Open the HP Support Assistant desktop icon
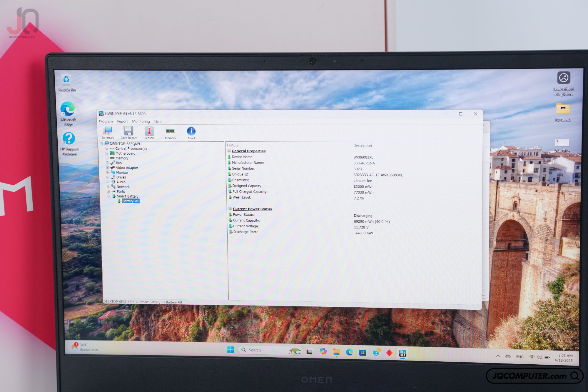588x392 pixels. coord(69,144)
